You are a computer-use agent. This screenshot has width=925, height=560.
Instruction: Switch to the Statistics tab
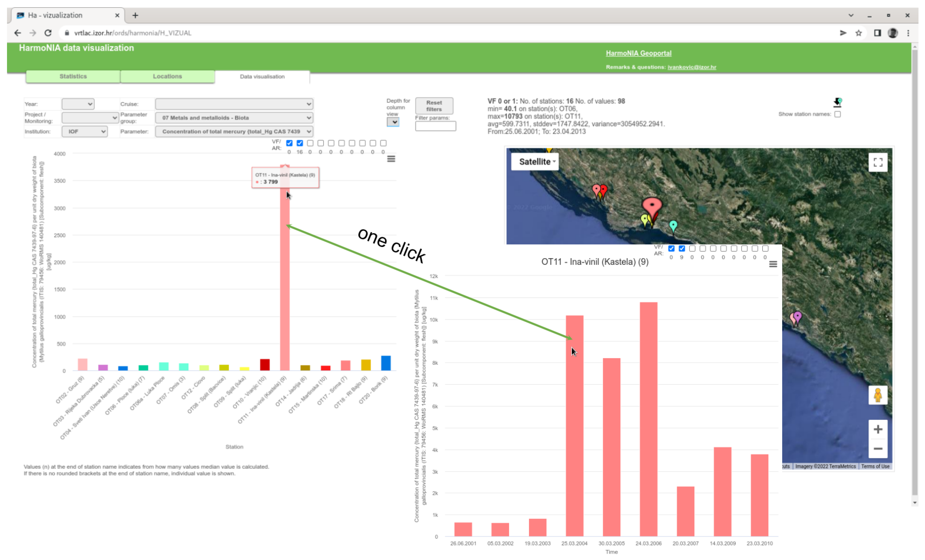coord(73,76)
